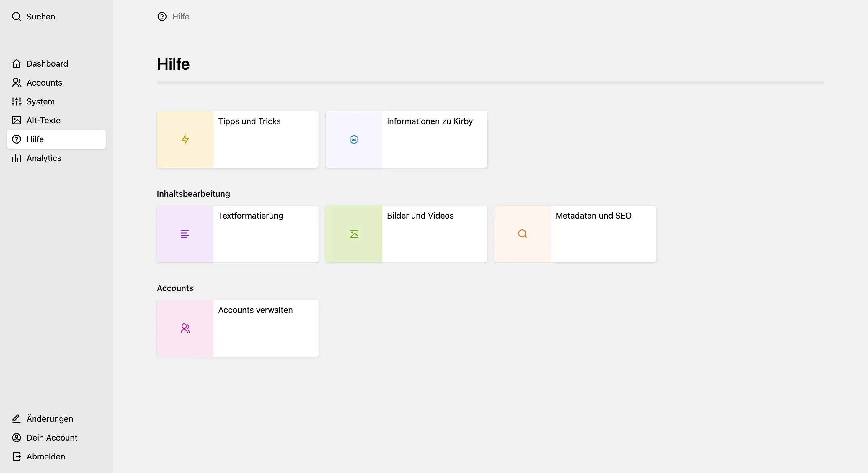Click the Kirby logo icon on Informationen card
868x473 pixels.
pos(353,139)
